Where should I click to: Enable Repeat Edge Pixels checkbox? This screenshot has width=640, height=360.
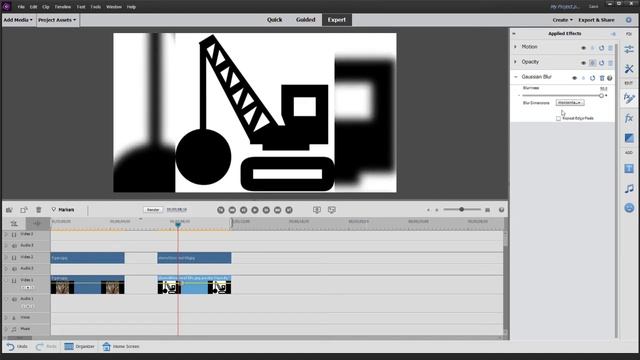click(558, 118)
